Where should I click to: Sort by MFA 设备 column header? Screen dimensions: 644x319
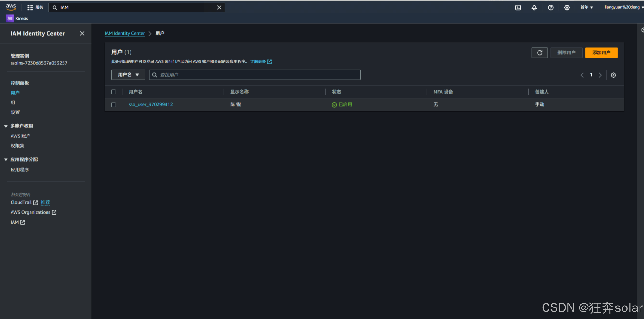point(443,92)
